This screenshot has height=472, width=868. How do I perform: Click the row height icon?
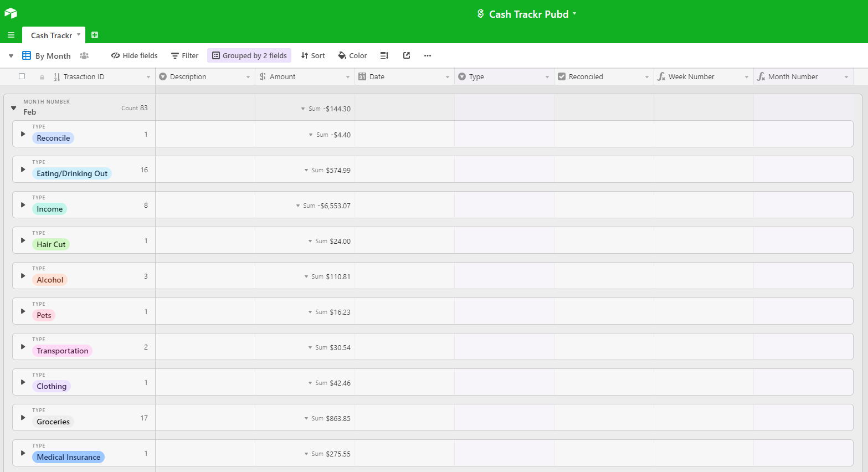click(x=384, y=55)
